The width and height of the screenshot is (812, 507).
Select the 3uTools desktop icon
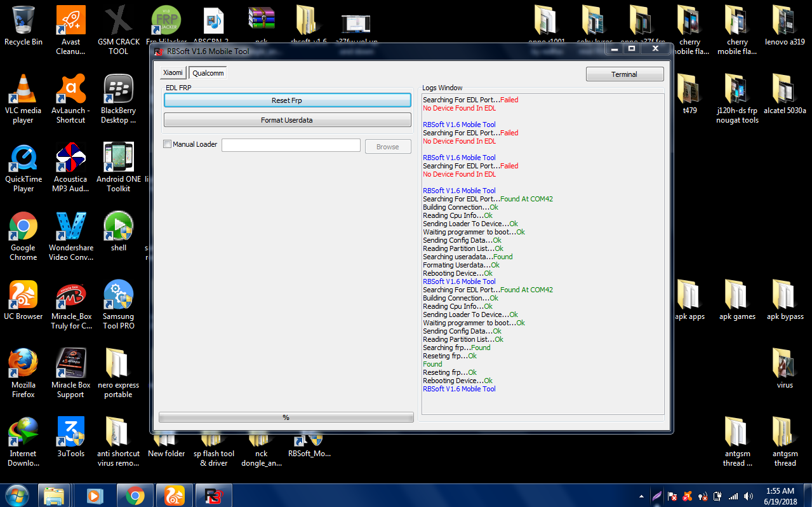[x=70, y=436]
